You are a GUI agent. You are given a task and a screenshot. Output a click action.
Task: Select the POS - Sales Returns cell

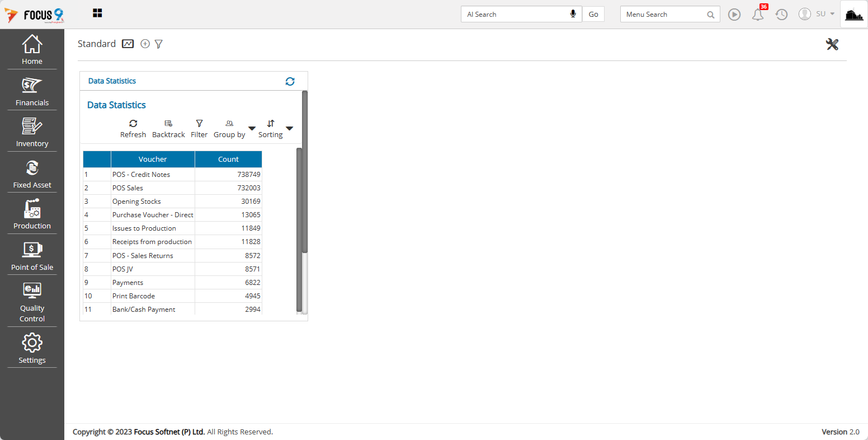click(153, 256)
